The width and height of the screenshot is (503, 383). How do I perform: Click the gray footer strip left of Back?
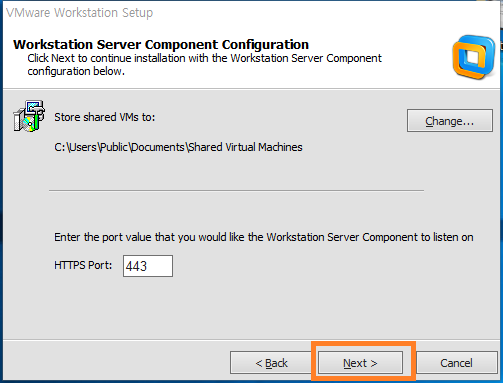click(x=117, y=362)
